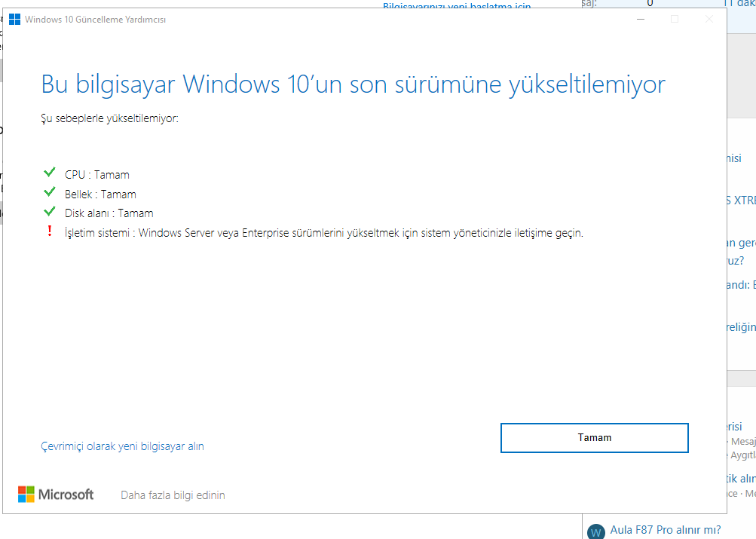Select the İşletim sistemi warning message
756x539 pixels.
pyautogui.click(x=324, y=233)
